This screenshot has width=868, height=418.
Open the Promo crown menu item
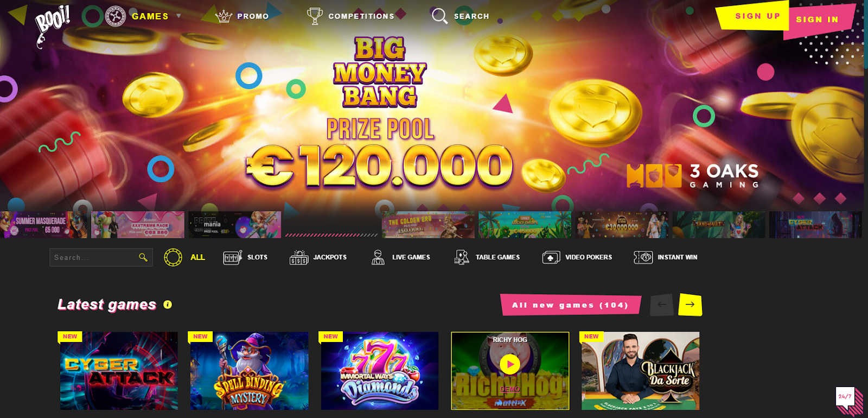point(224,16)
